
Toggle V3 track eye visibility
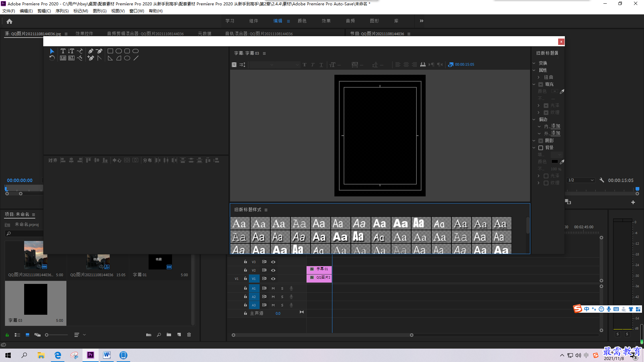click(273, 262)
